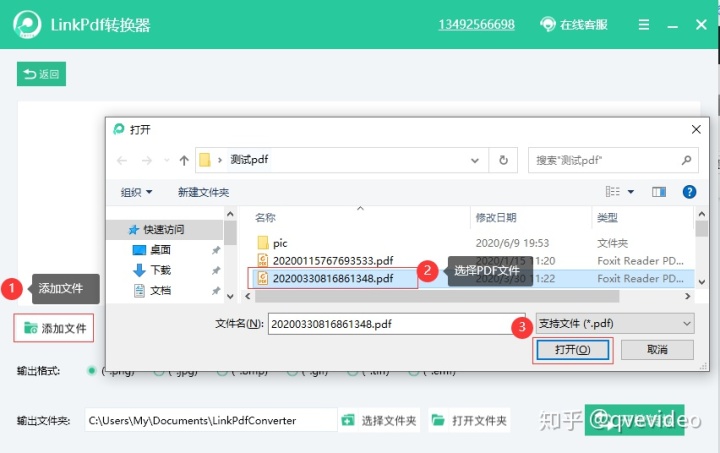Click the blue help icon
The height and width of the screenshot is (453, 720).
pyautogui.click(x=689, y=191)
